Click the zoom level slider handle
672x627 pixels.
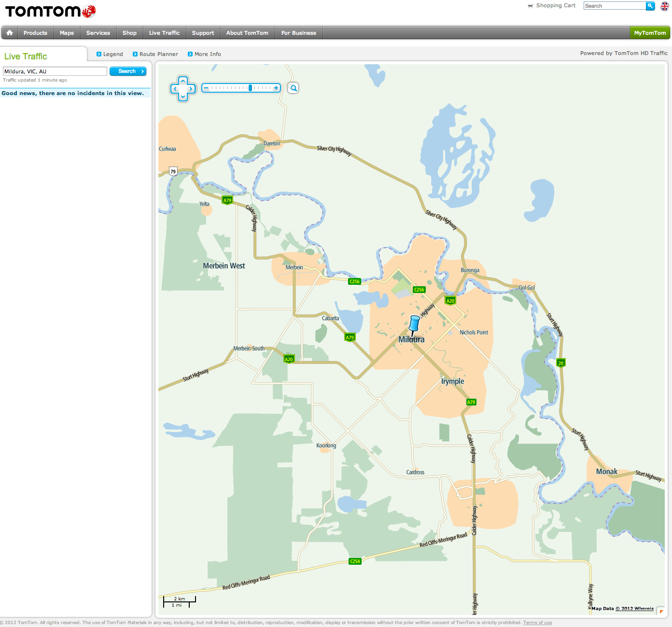pyautogui.click(x=250, y=88)
